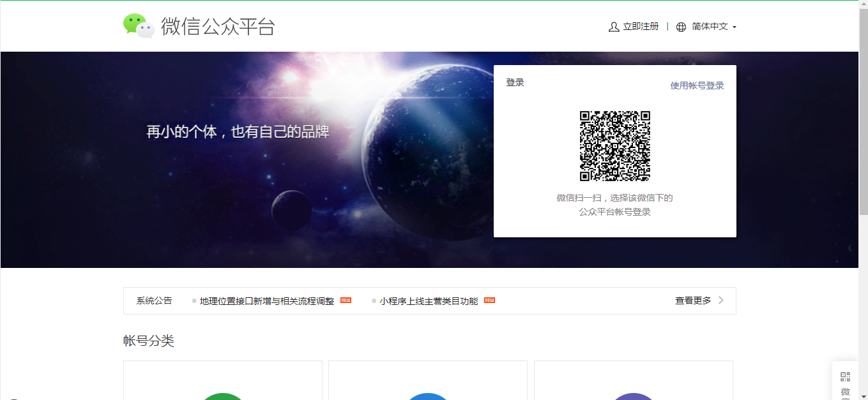This screenshot has height=400, width=868.
Task: Click the 帐号分类 heading
Action: [x=149, y=341]
